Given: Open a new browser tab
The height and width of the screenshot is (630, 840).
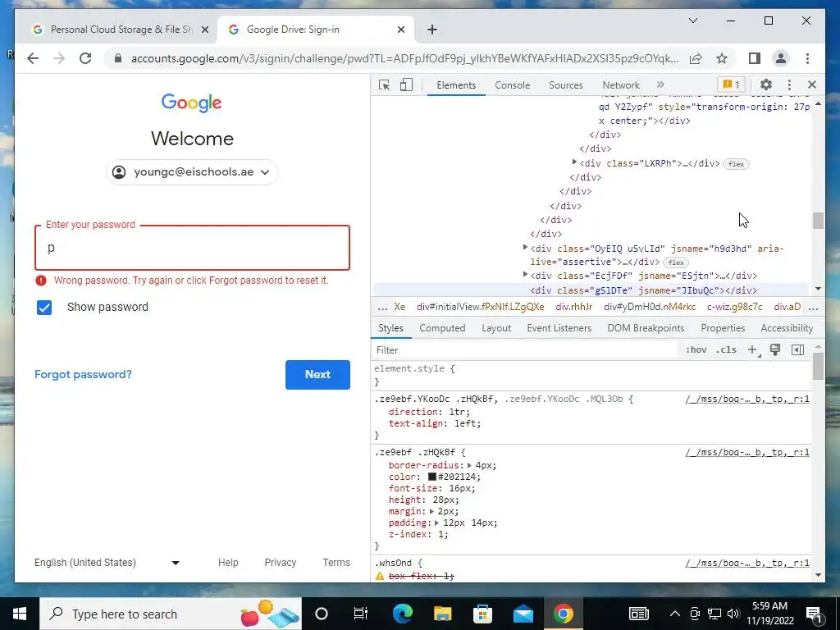Looking at the screenshot, I should [x=432, y=30].
